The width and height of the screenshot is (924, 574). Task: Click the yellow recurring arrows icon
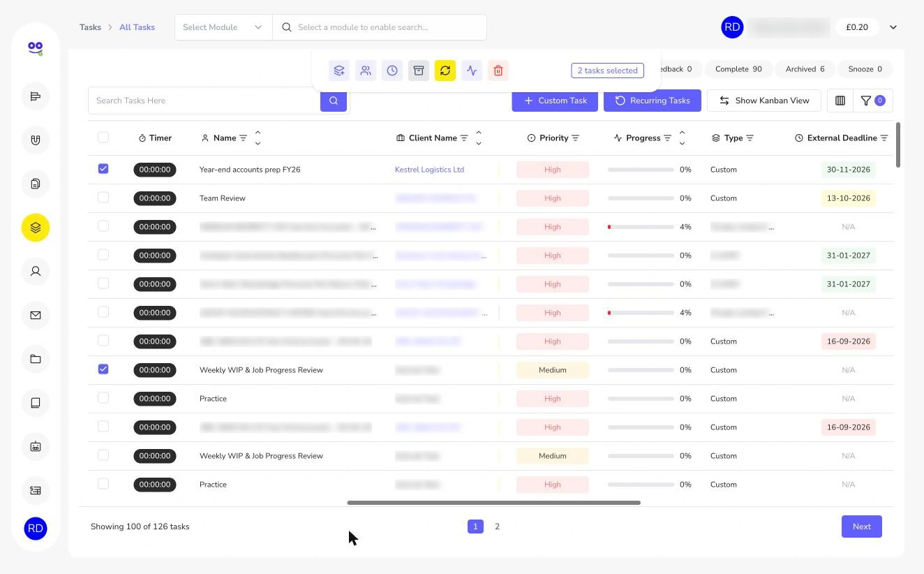[x=445, y=71]
